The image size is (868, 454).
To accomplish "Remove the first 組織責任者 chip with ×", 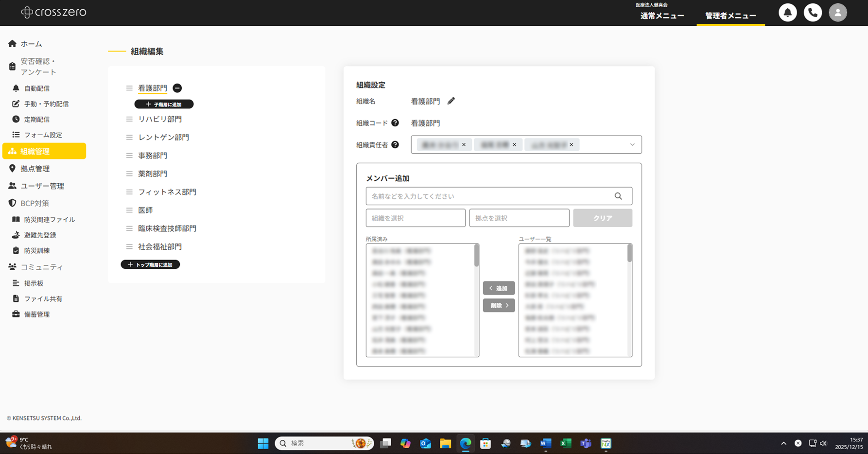I will pos(464,144).
